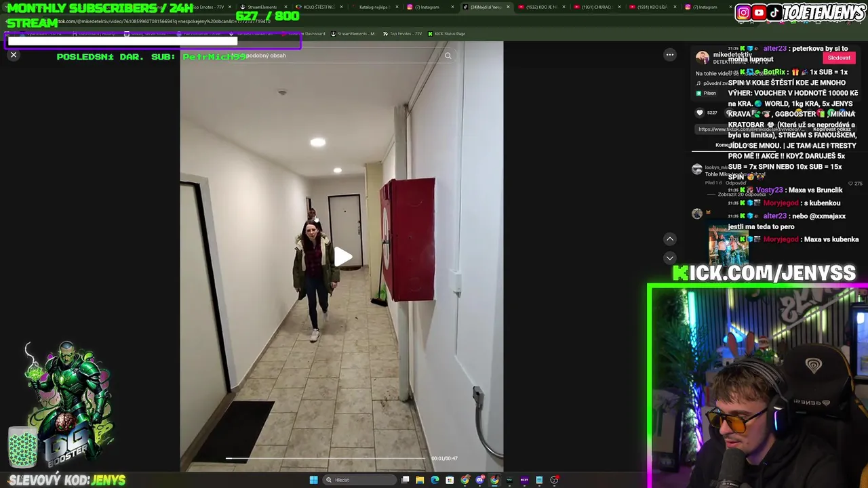Launch Microsoft Edge from taskbar

(x=435, y=480)
